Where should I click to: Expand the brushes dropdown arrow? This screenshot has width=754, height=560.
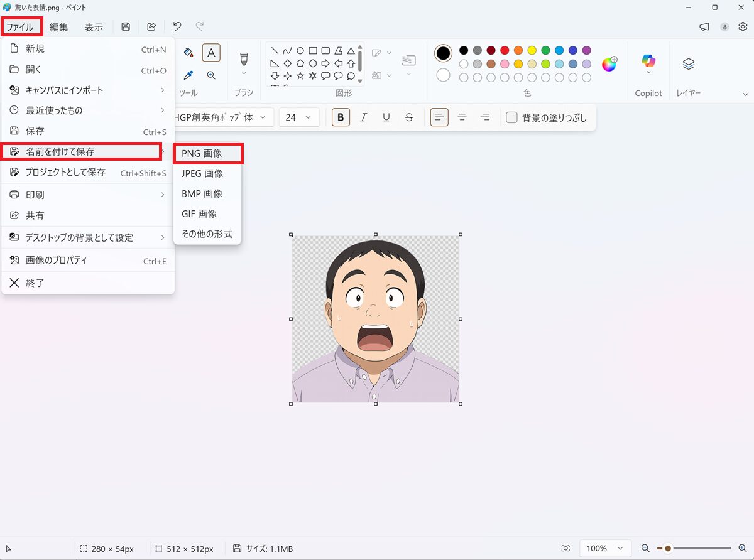(x=244, y=73)
